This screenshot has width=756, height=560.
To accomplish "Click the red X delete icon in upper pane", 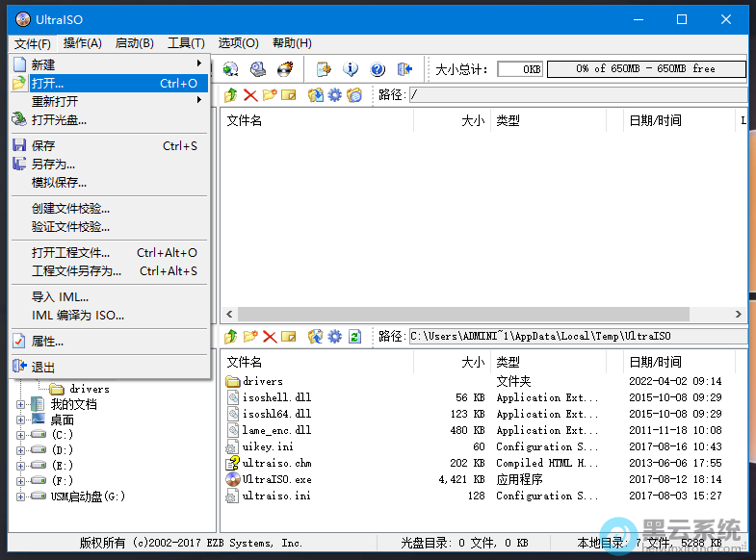I will (250, 94).
